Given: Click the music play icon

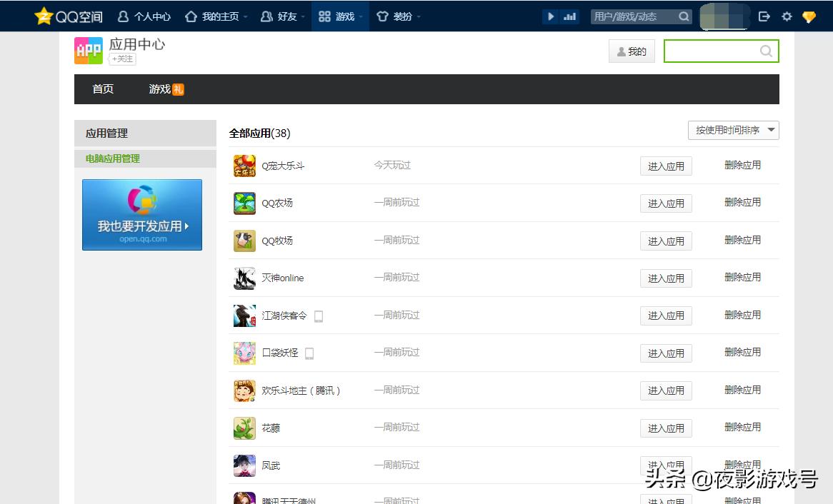Looking at the screenshot, I should pos(550,16).
